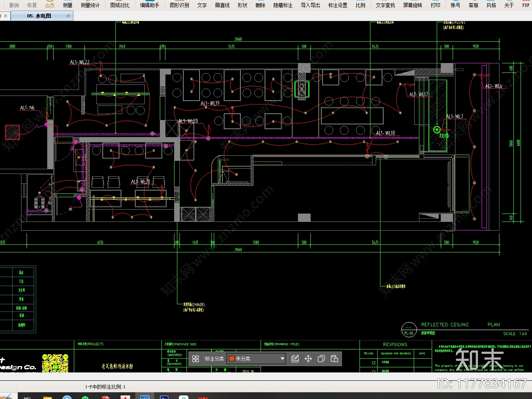Viewport: 532px width, 399px height.
Task: Select the 画直线 draw line tool
Action: point(222,5)
